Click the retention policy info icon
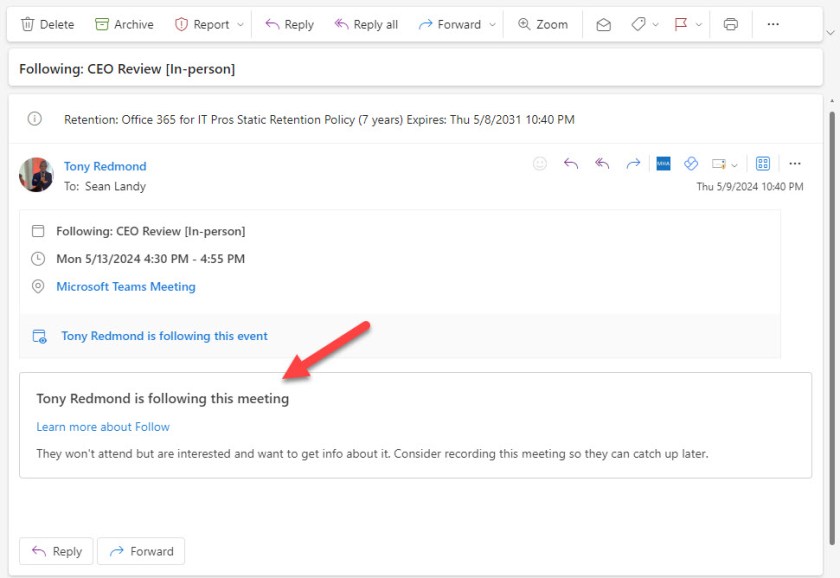 (34, 118)
